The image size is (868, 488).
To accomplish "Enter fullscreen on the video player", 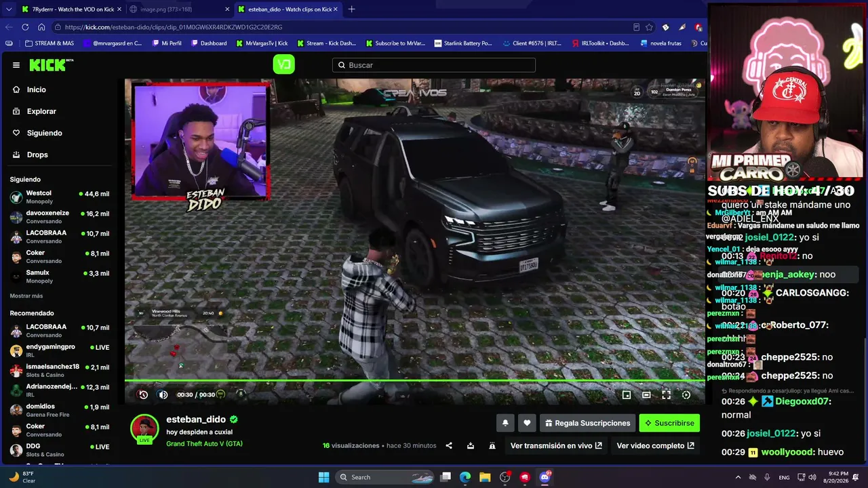I will (x=666, y=394).
